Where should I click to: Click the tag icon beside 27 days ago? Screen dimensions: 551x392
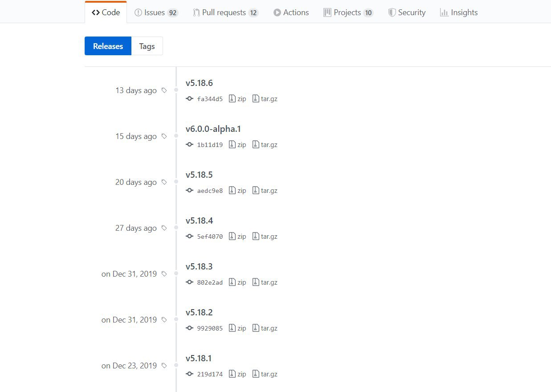click(164, 228)
